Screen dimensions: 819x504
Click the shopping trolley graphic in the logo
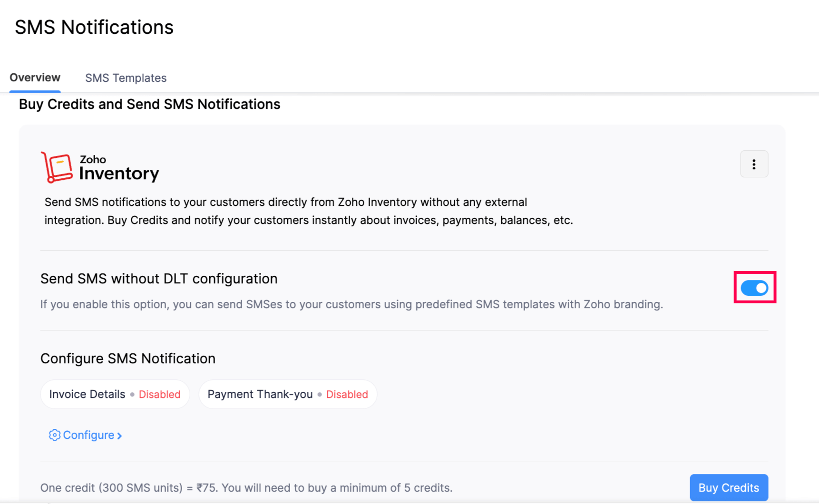[x=57, y=167]
